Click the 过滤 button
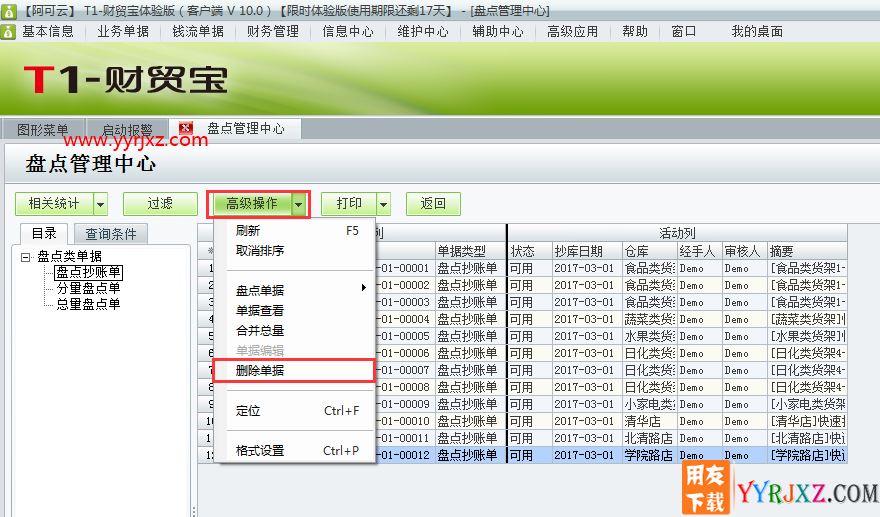 pyautogui.click(x=160, y=204)
